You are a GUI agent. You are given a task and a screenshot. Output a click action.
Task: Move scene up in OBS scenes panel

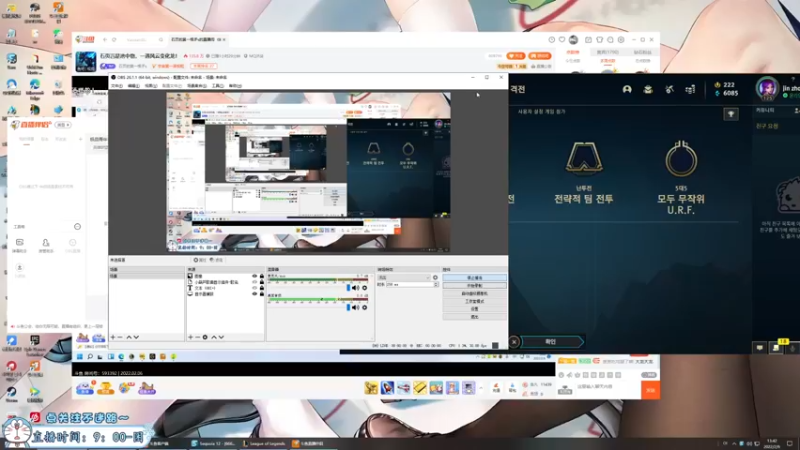point(129,337)
